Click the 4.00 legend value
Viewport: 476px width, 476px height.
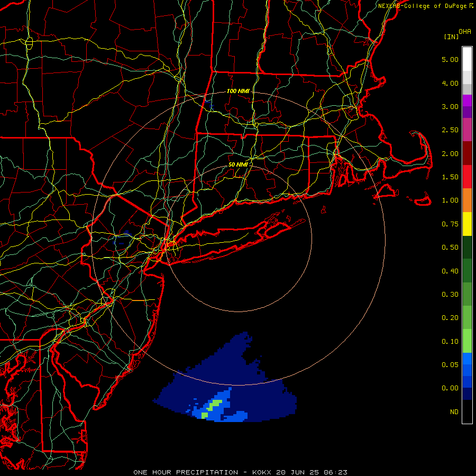tap(450, 83)
